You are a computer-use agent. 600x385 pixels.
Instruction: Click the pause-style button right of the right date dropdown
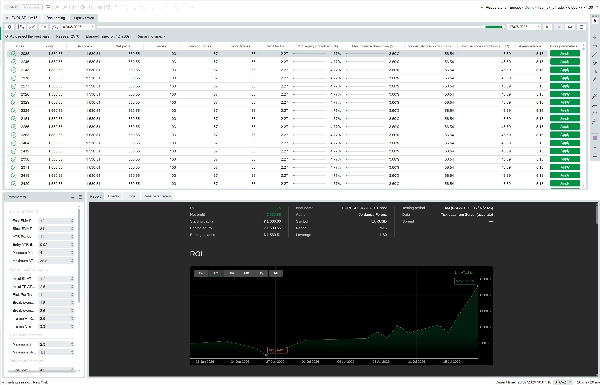548,27
